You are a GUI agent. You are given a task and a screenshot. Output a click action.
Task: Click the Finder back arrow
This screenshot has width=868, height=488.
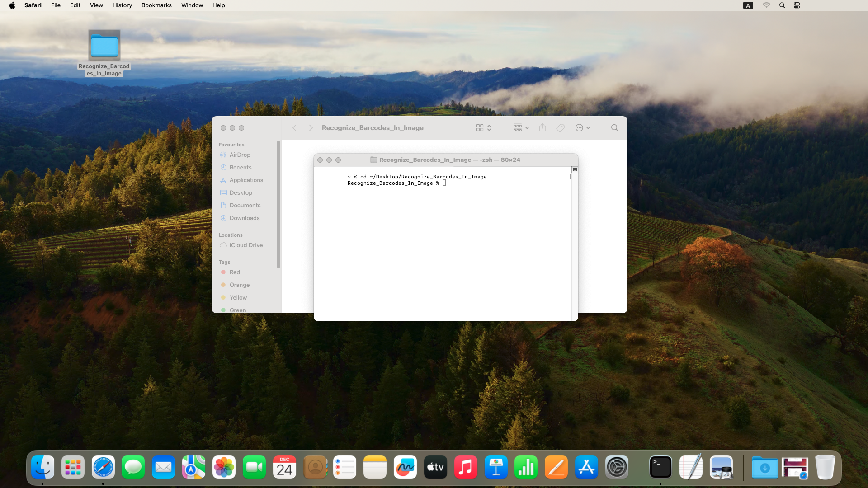[x=294, y=128]
